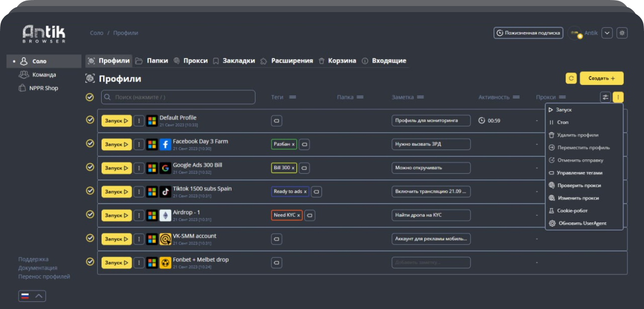Add a tag next to Need KYC

click(x=310, y=215)
